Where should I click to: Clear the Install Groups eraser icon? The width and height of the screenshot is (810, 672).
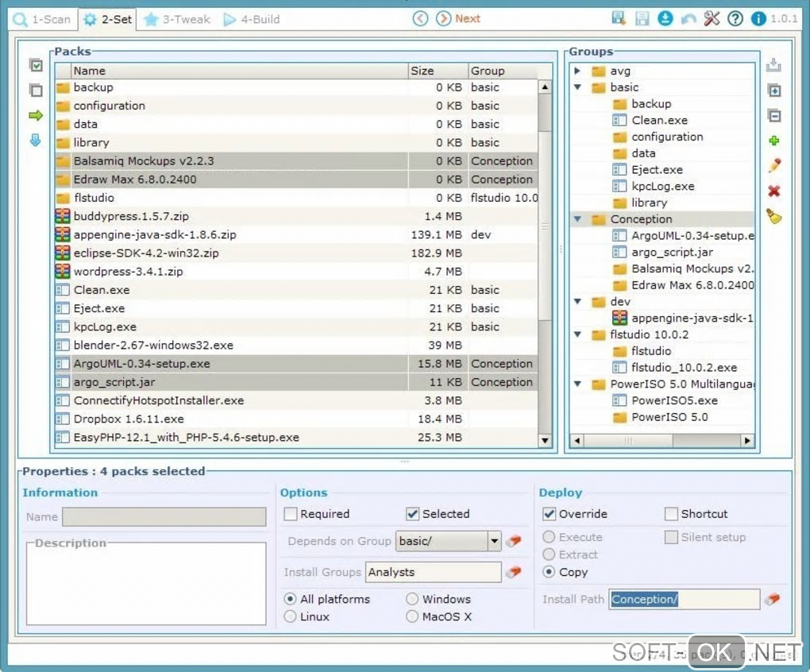(x=514, y=572)
